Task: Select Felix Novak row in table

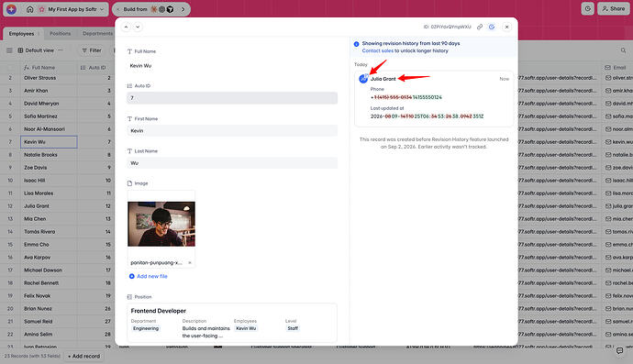Action: [37, 296]
